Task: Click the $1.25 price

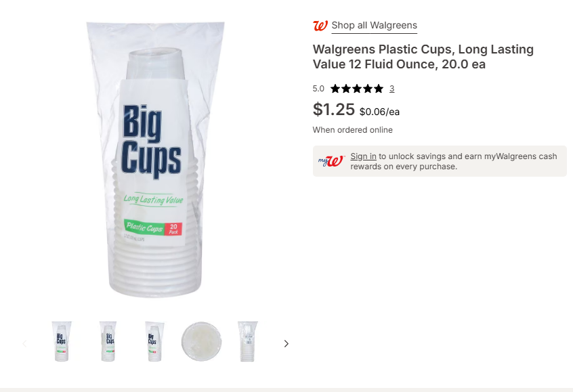Action: 334,109
